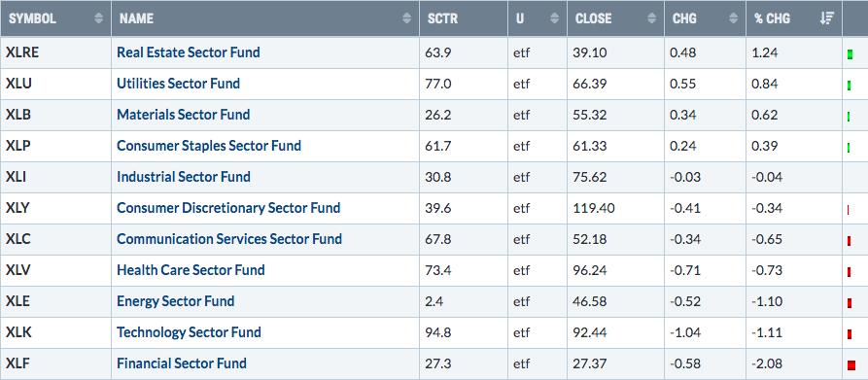The width and height of the screenshot is (868, 380).
Task: Open Utilities Sector Fund link
Action: [x=178, y=84]
